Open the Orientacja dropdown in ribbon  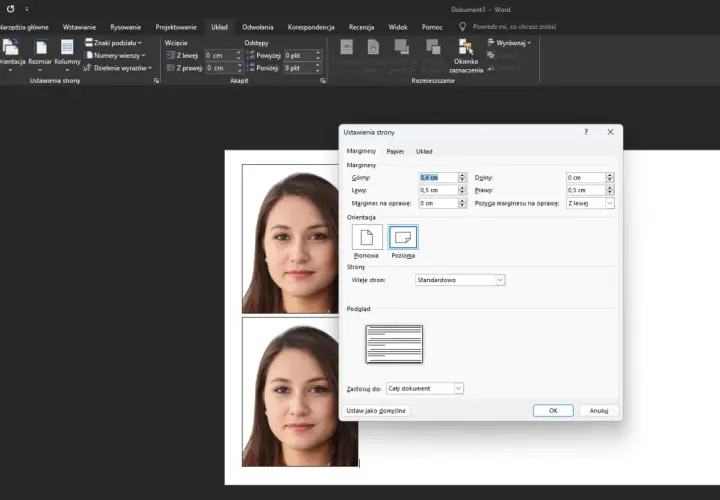pyautogui.click(x=11, y=55)
